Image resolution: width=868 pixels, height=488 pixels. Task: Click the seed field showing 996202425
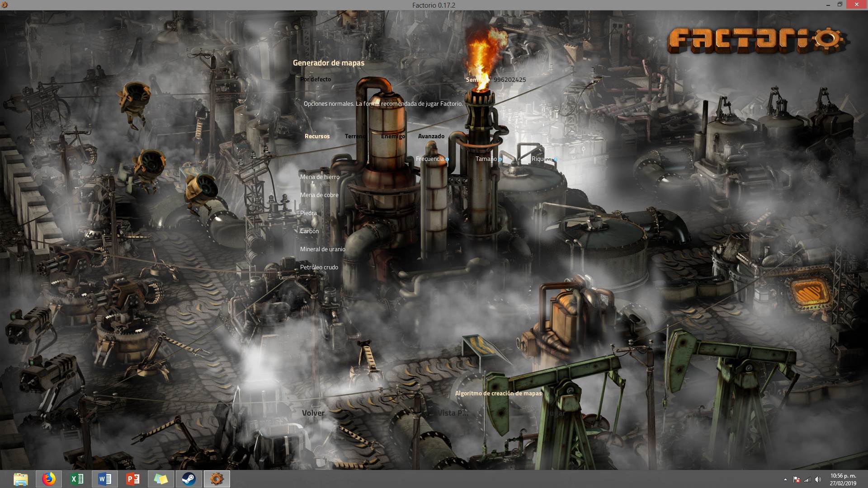tap(509, 80)
